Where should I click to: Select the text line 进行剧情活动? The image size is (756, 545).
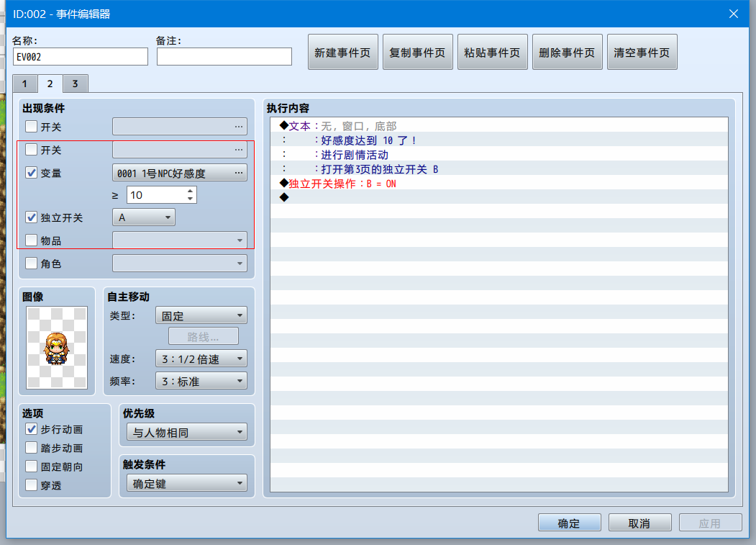[x=499, y=155]
